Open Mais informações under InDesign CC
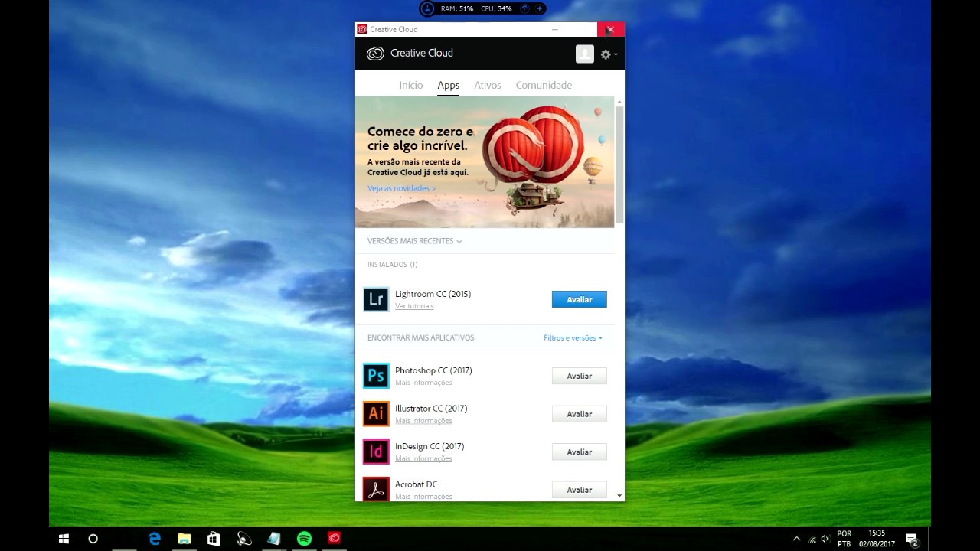This screenshot has width=980, height=551. 423,458
